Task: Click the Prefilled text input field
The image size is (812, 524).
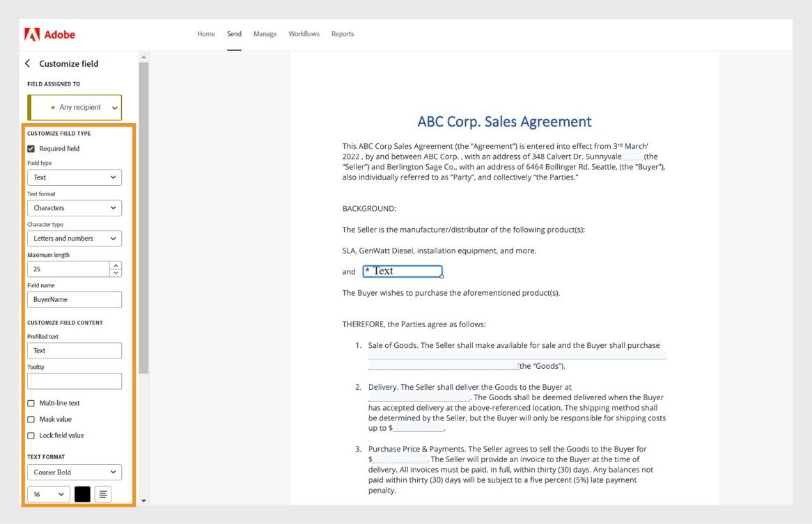Action: (x=75, y=351)
